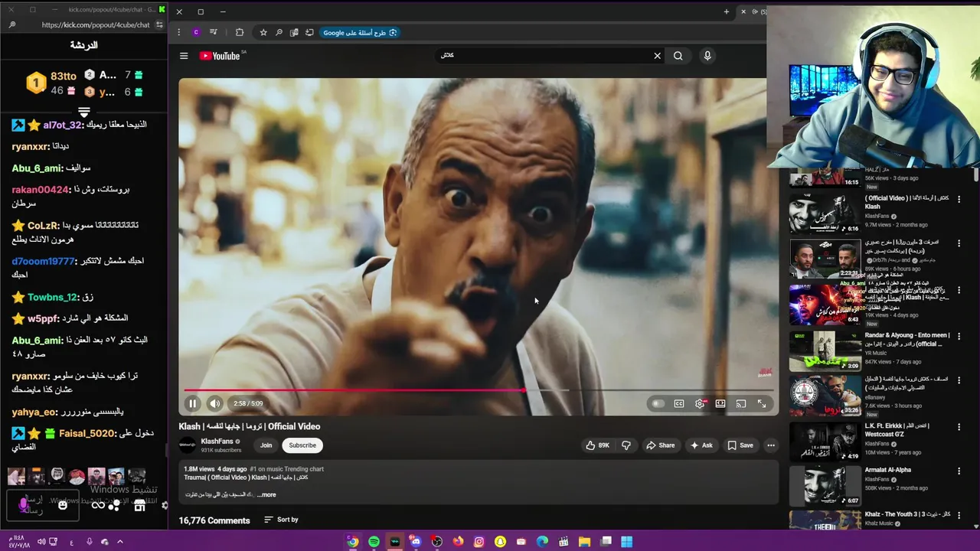
Task: Open Chrome three-dot menu
Action: click(x=178, y=32)
